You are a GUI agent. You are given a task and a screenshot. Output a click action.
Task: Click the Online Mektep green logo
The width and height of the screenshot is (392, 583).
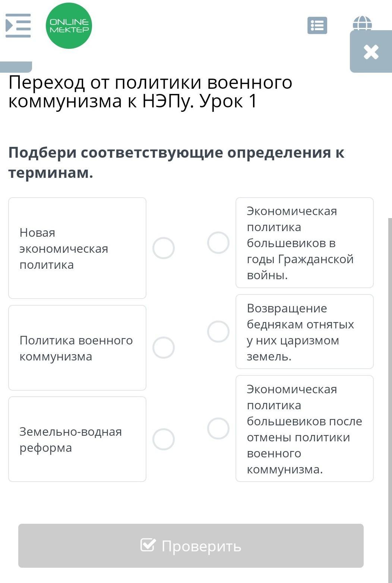69,26
